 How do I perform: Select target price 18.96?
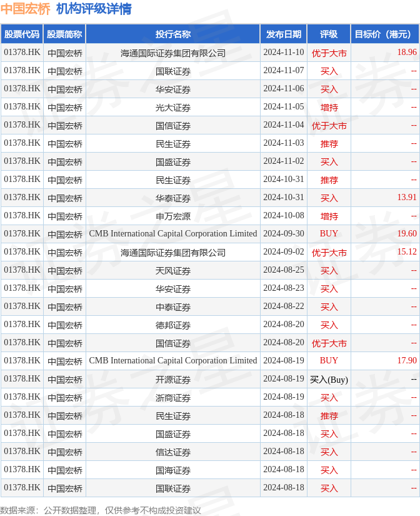[407, 53]
